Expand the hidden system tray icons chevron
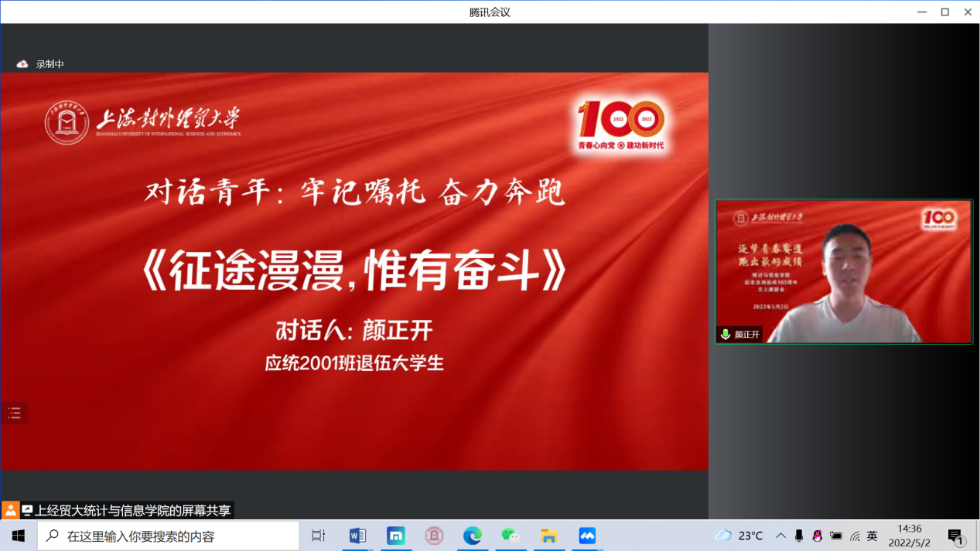Screen dimensions: 980x551 780,536
